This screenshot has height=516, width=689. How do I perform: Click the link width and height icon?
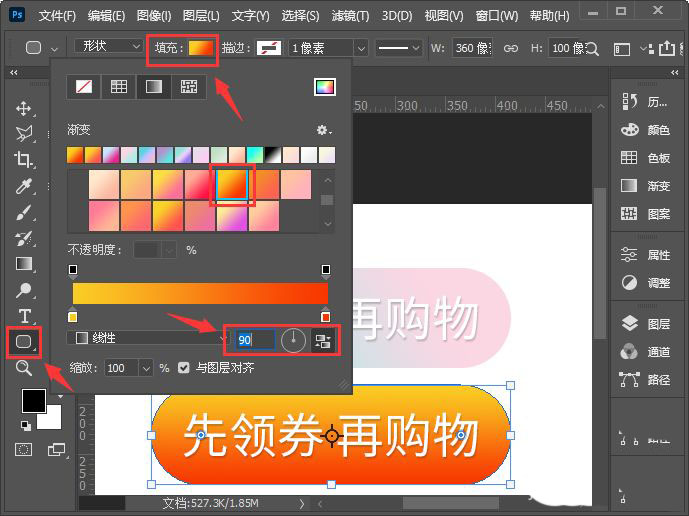[x=511, y=48]
